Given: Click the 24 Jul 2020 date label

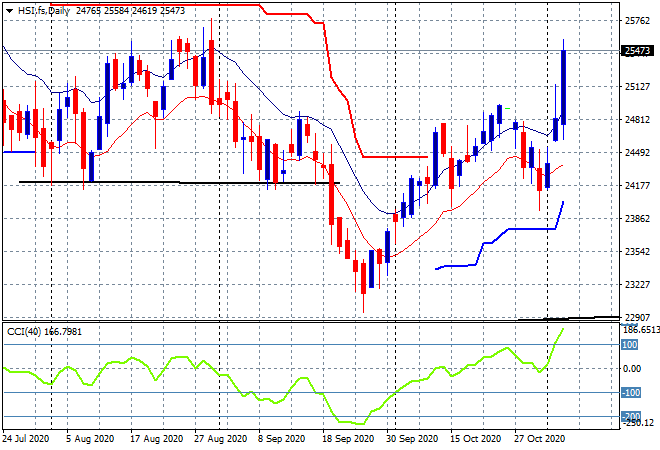Looking at the screenshot, I should pos(26,439).
